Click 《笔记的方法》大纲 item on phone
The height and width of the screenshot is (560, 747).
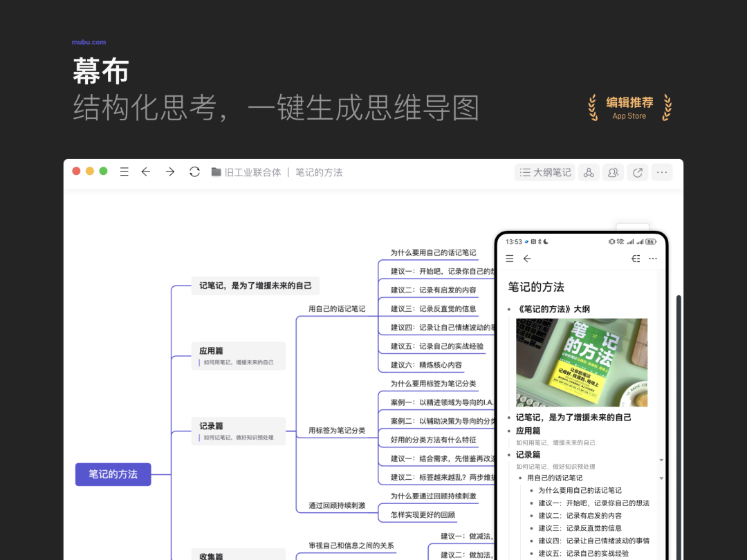pos(553,309)
